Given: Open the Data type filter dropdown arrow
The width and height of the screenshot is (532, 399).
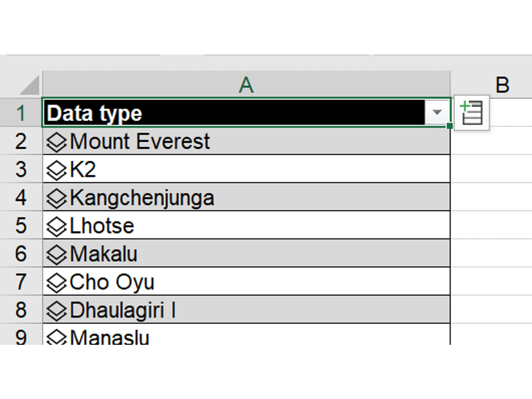Looking at the screenshot, I should (437, 112).
